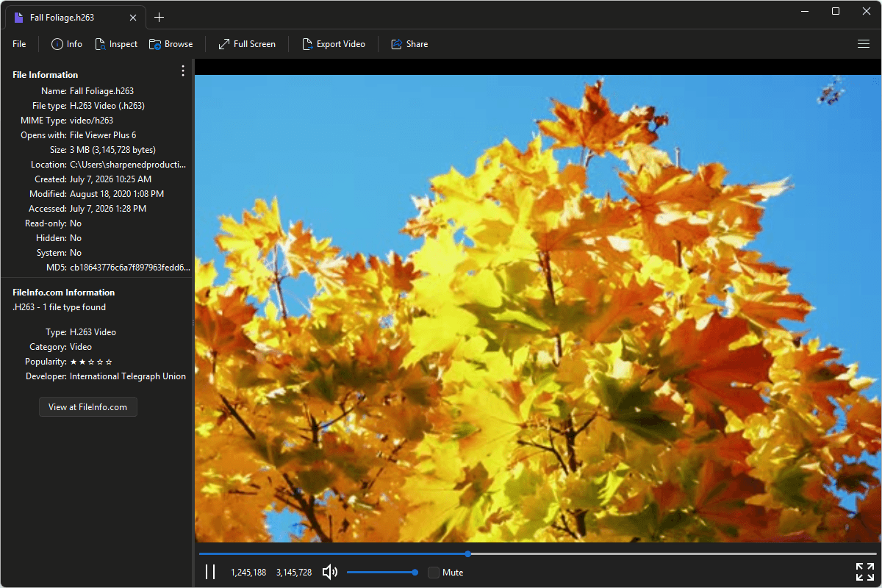Click the FileInfo.com Information heading
Screen dimensions: 882x588
pos(64,293)
